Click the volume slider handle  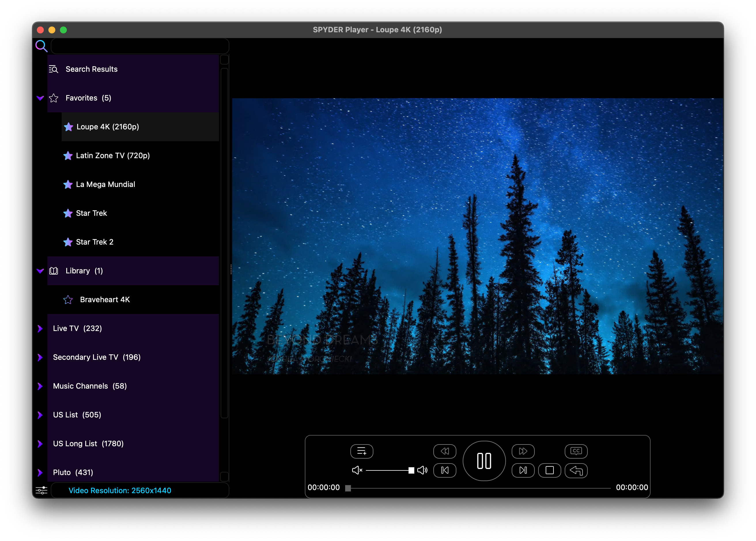pyautogui.click(x=411, y=470)
